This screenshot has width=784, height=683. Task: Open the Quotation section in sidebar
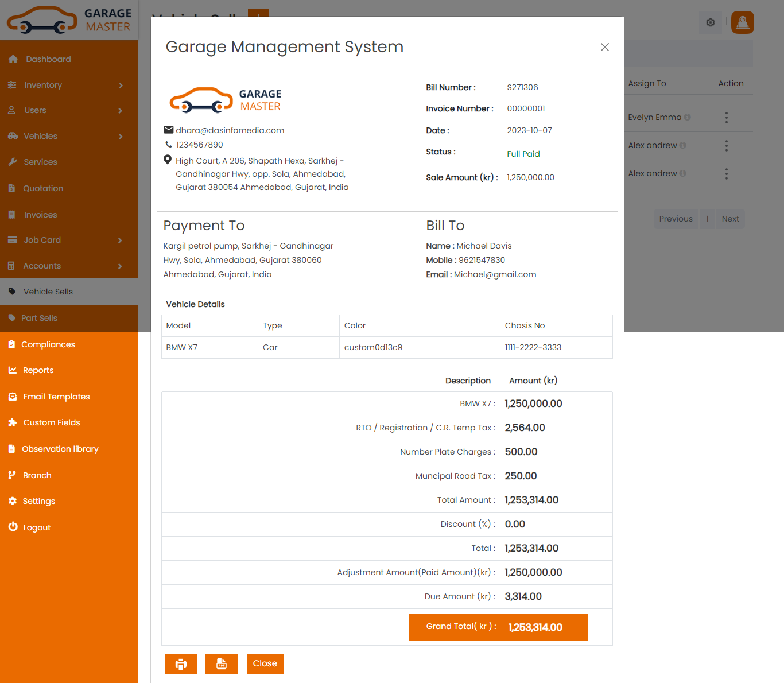tap(43, 188)
